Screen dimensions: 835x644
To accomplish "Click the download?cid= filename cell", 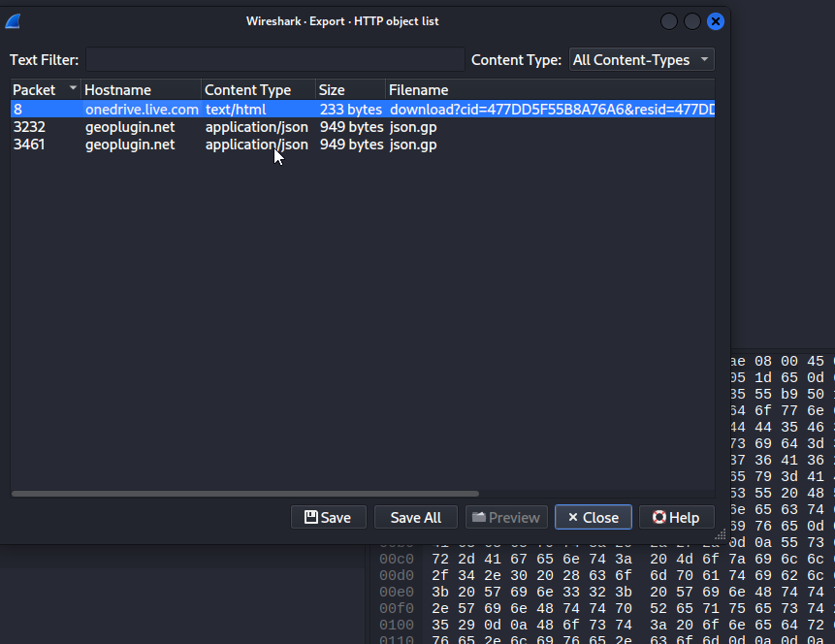I will coord(552,110).
